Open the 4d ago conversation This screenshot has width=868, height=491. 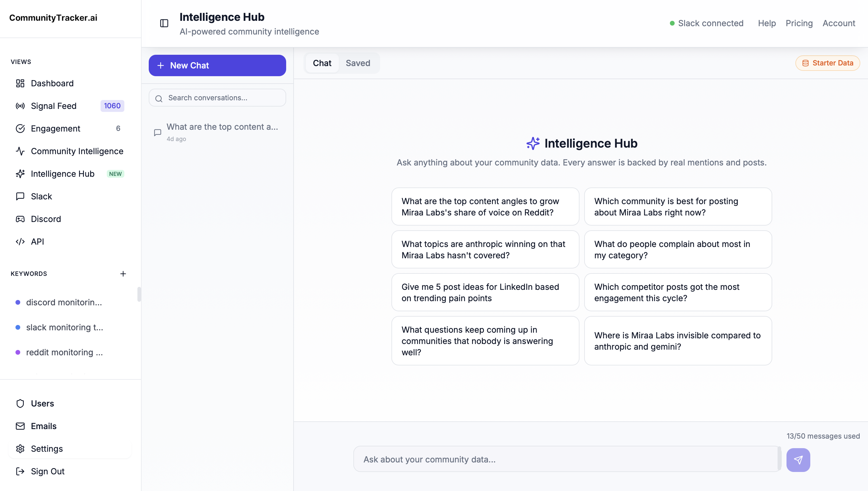click(x=217, y=132)
